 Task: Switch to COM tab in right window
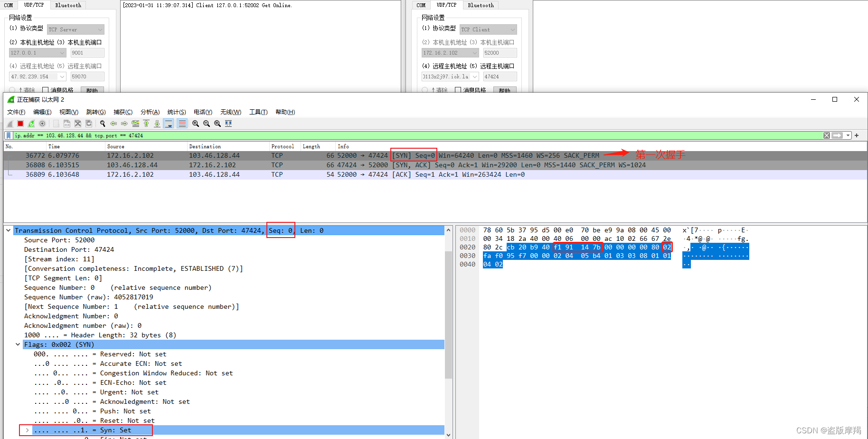(x=421, y=5)
